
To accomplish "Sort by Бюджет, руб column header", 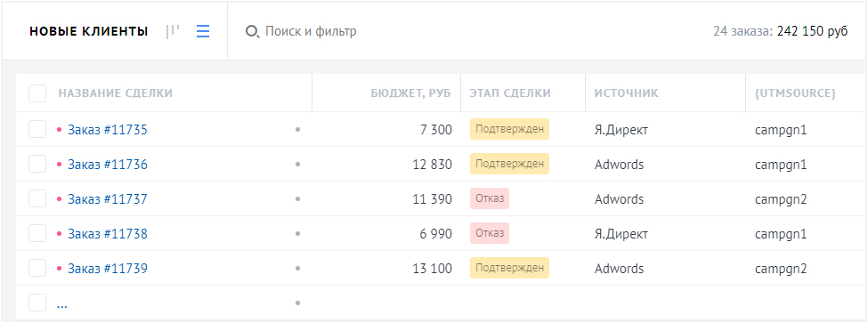I will pyautogui.click(x=411, y=93).
